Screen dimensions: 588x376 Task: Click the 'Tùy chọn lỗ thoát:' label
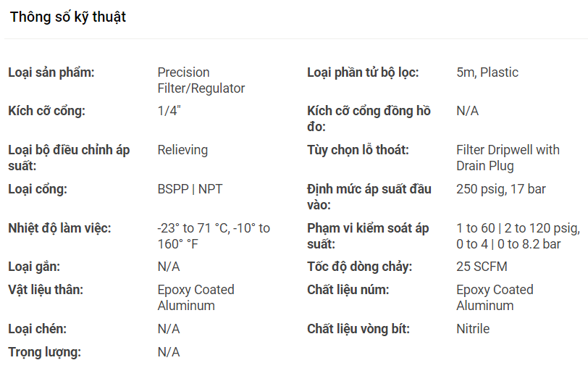pyautogui.click(x=358, y=150)
